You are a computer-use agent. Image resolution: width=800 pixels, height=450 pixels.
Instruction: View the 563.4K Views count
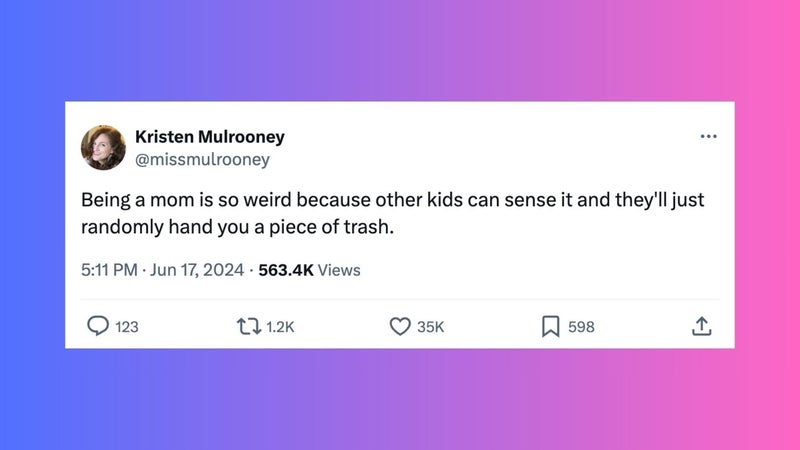coord(309,270)
